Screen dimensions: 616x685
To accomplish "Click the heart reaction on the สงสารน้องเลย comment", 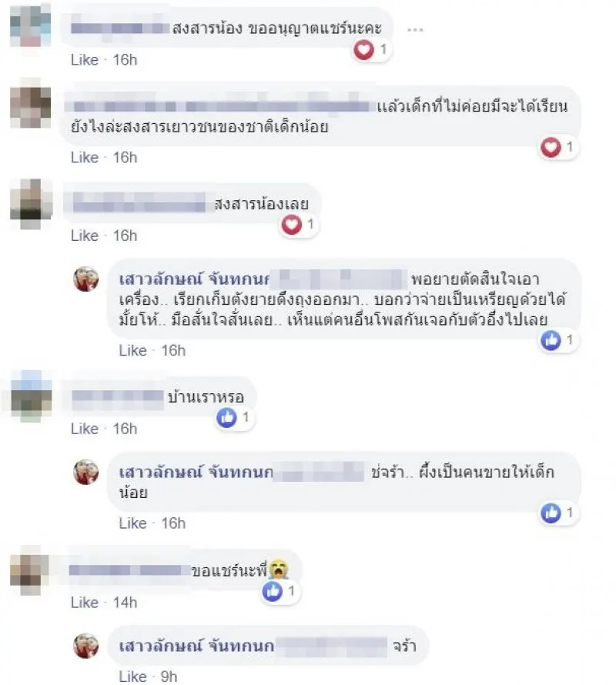I will click(x=292, y=225).
